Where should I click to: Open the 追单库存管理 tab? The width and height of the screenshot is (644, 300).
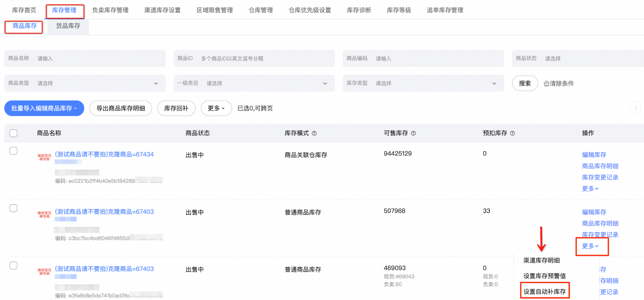click(445, 10)
